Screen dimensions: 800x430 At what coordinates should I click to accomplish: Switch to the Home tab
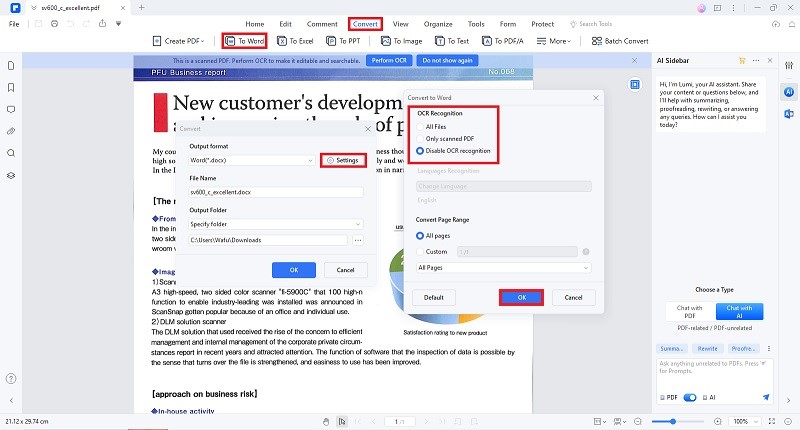[255, 24]
